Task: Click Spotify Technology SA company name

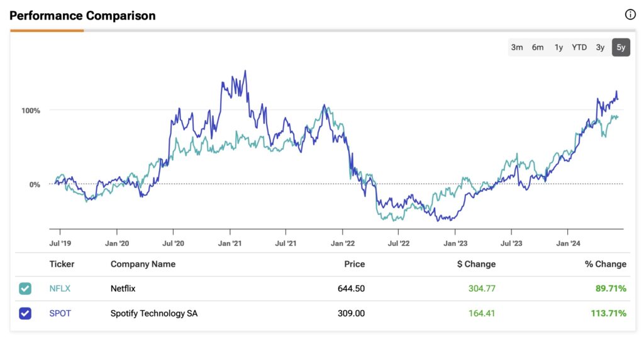Action: (154, 313)
